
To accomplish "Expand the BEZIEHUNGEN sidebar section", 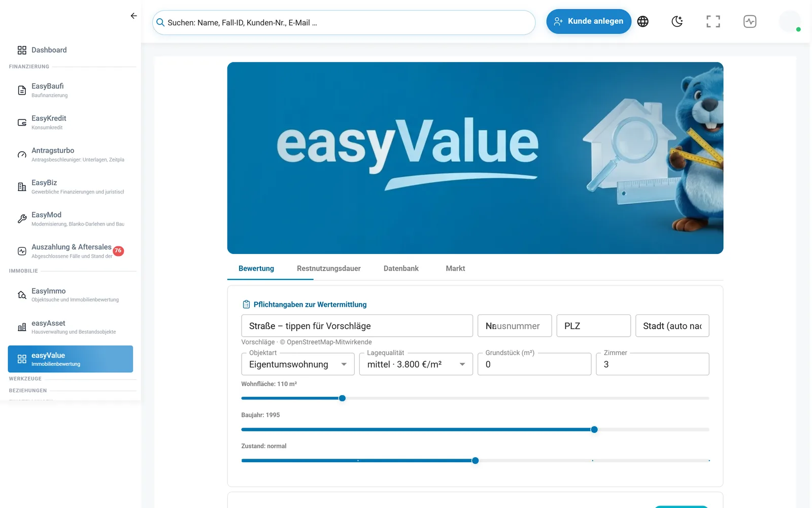I will coord(28,391).
